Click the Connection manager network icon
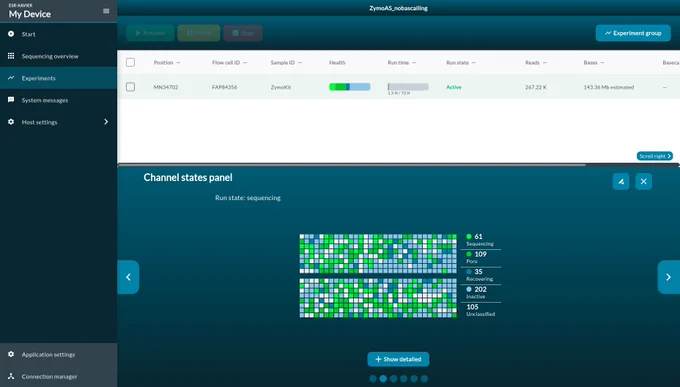The image size is (680, 387). pos(11,376)
